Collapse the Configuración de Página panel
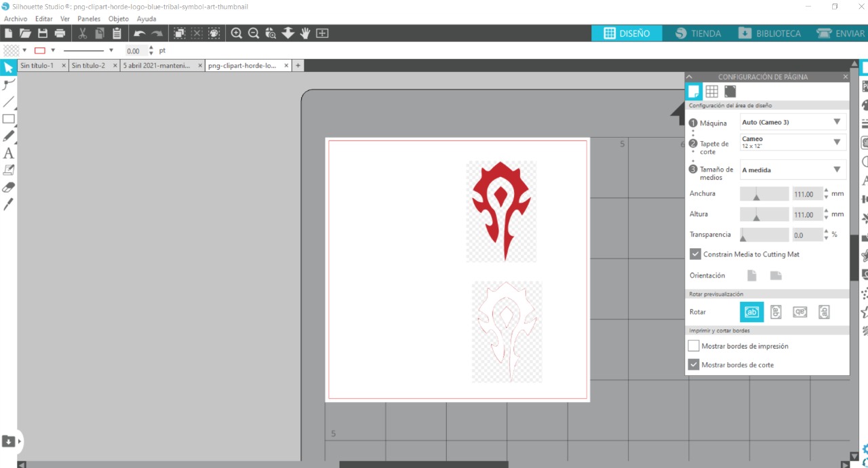This screenshot has width=868, height=468. [x=690, y=77]
